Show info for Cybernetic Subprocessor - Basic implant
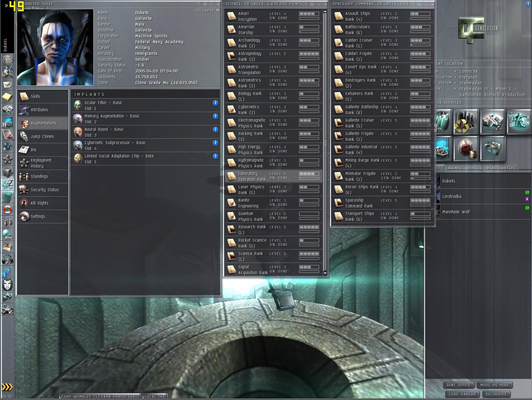532x400 pixels. point(215,143)
